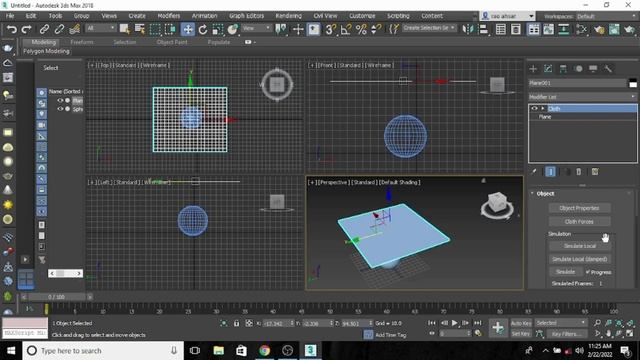640x360 pixels.
Task: Click the Cloth Forces button
Action: click(579, 222)
